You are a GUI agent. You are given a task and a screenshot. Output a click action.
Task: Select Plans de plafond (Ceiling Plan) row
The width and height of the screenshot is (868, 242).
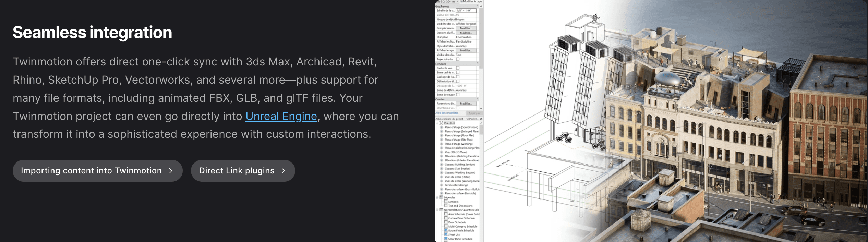[x=462, y=148]
